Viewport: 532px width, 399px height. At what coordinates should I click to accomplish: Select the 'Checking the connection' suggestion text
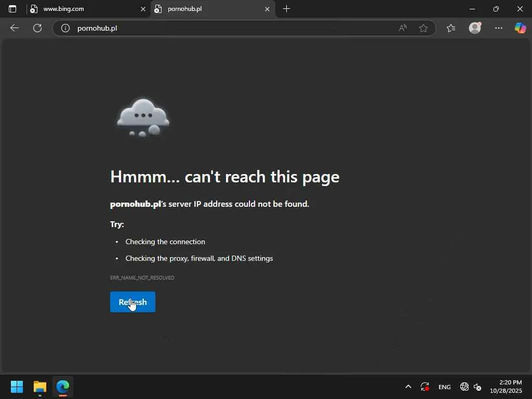click(x=165, y=242)
